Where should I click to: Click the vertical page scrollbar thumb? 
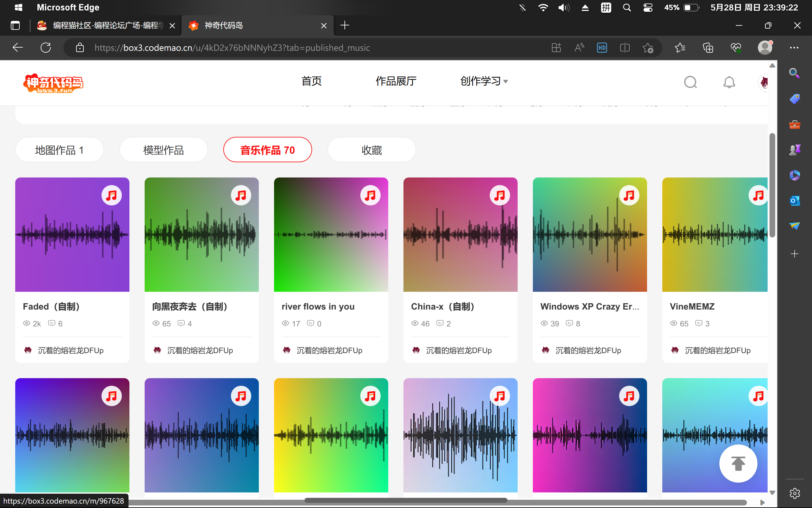tap(772, 185)
